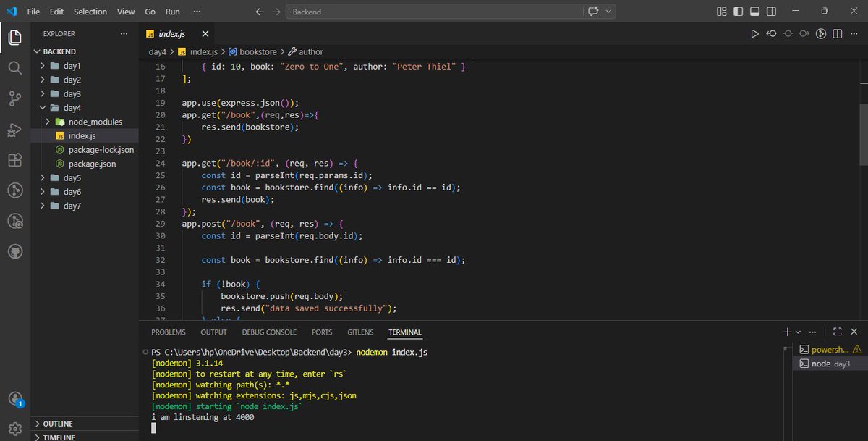Toggle Primary Side Bar visibility
Viewport: 868px width, 441px height.
(x=739, y=12)
